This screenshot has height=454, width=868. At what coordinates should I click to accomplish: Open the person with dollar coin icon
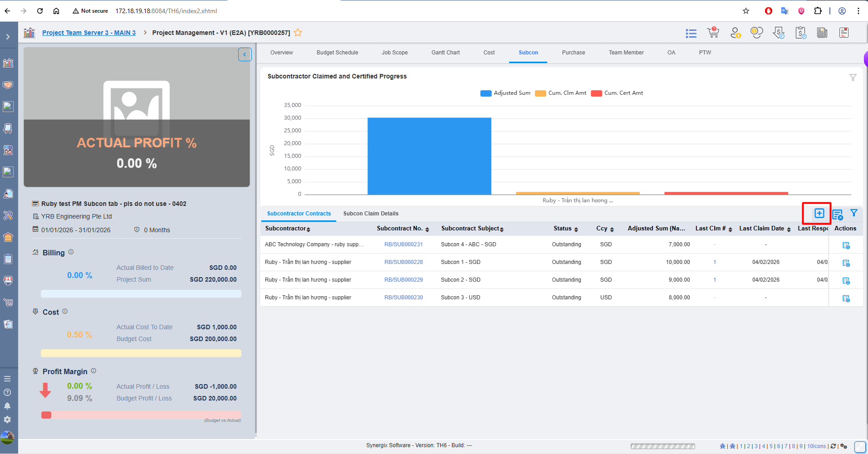[x=735, y=33]
